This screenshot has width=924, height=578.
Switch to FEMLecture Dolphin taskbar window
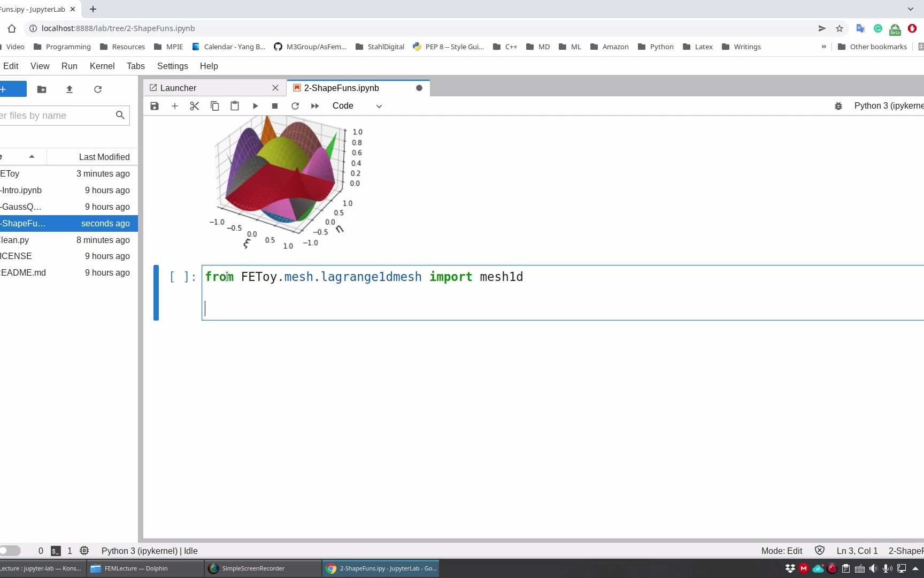pyautogui.click(x=145, y=568)
